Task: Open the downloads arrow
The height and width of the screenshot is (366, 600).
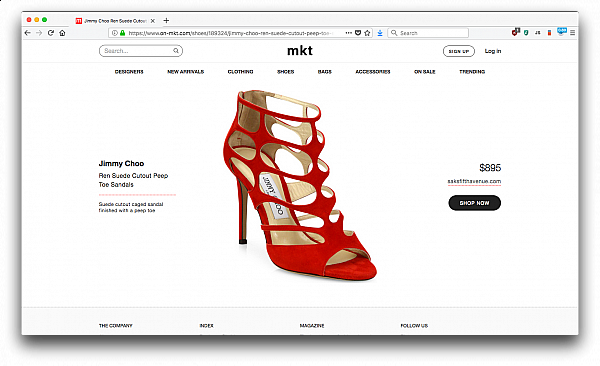Action: [380, 33]
